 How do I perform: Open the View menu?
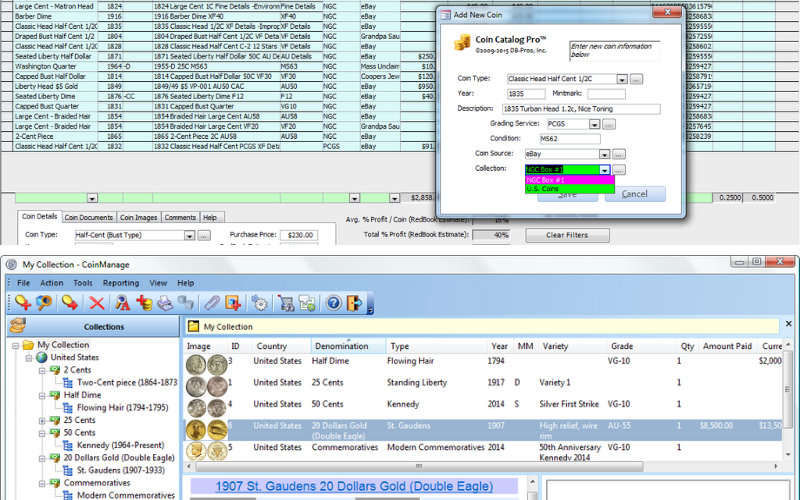(x=158, y=283)
